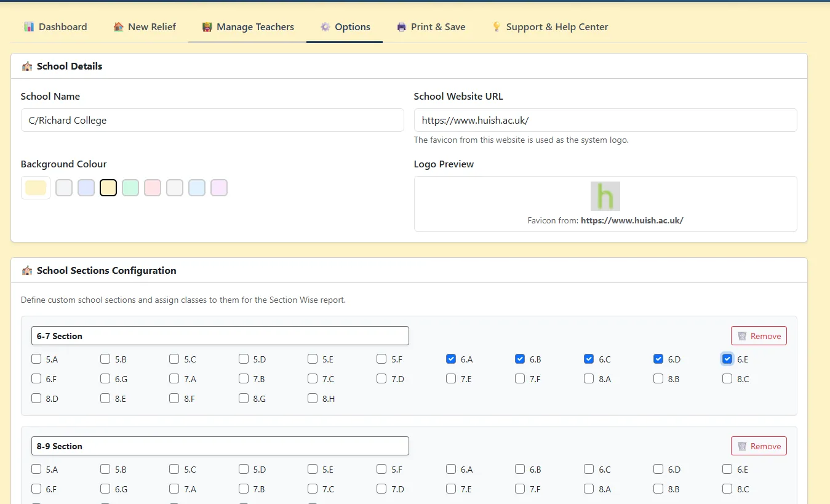Click the 'Define custom school sections' description text
Image resolution: width=830 pixels, height=504 pixels.
point(183,300)
